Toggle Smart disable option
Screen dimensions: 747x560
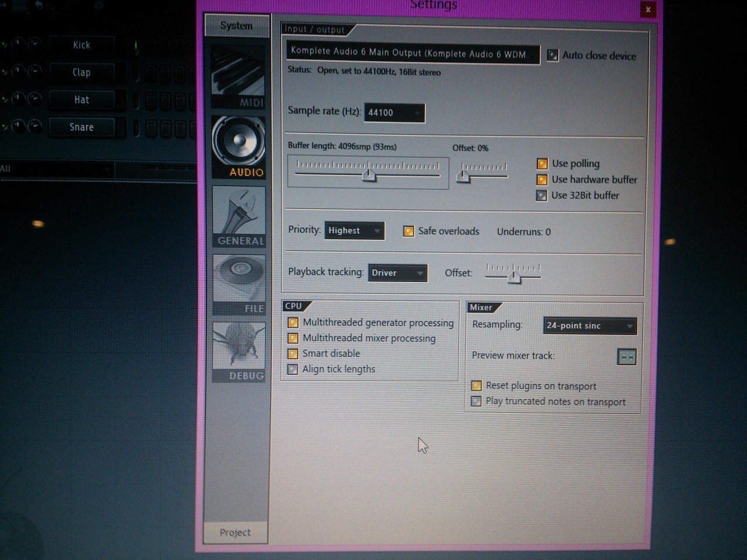(x=324, y=353)
